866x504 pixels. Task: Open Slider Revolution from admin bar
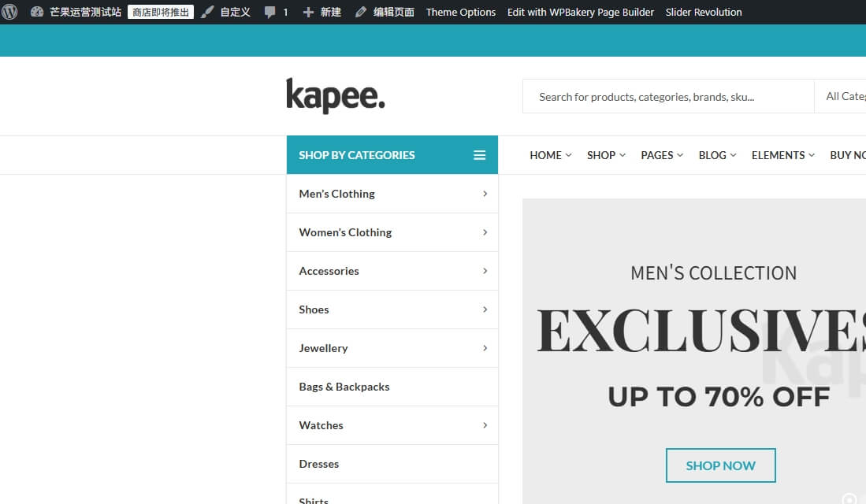pyautogui.click(x=703, y=12)
